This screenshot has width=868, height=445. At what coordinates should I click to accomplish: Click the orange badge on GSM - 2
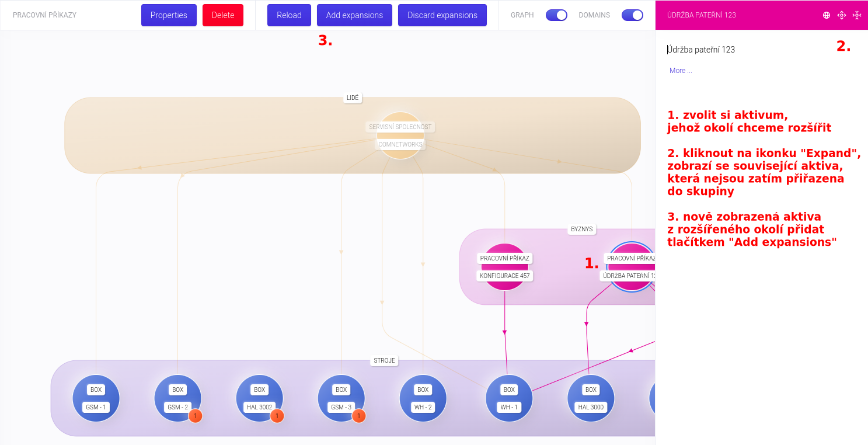point(196,416)
